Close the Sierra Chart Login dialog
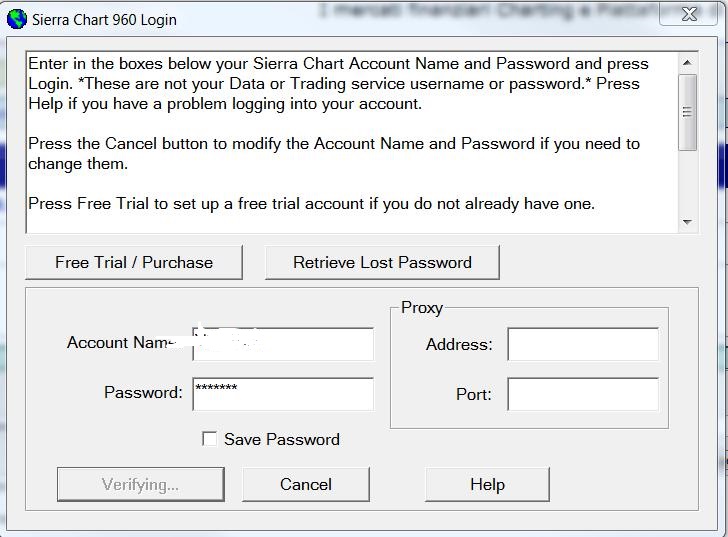 coord(689,14)
